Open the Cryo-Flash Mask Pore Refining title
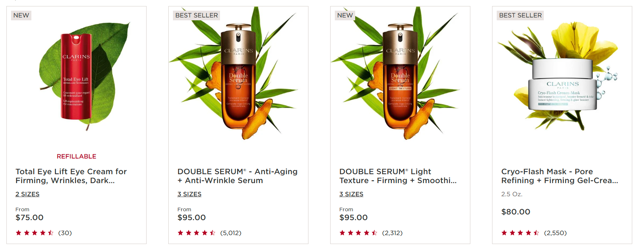The height and width of the screenshot is (249, 644). point(560,176)
